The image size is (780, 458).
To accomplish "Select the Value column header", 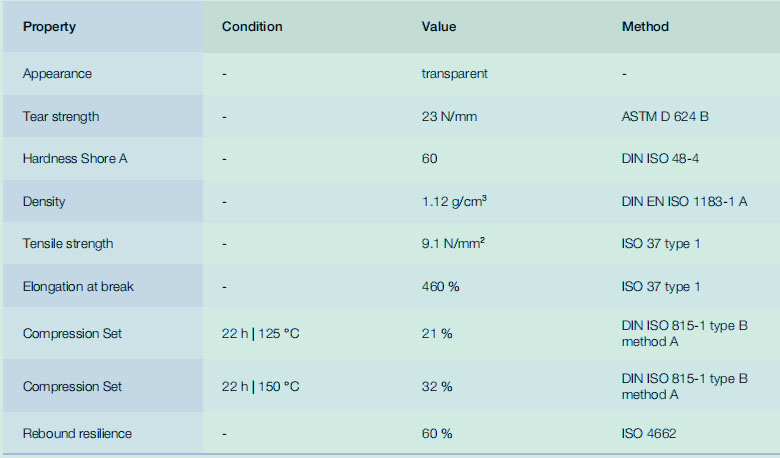I will click(439, 27).
